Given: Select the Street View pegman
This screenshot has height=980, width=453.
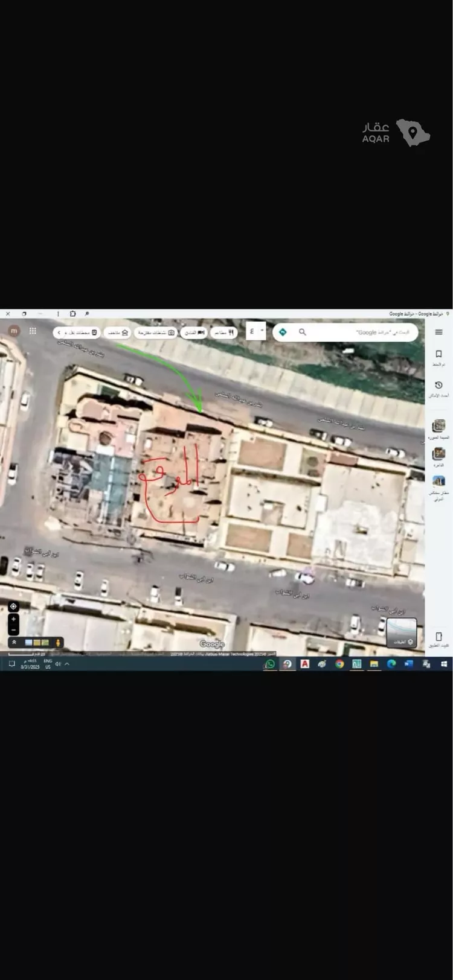Looking at the screenshot, I should (58, 643).
